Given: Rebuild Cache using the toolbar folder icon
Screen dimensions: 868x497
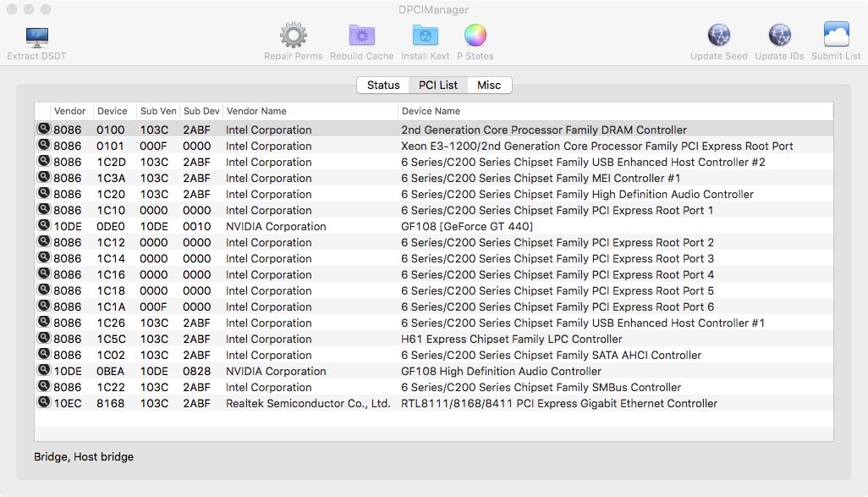Looking at the screenshot, I should (x=361, y=42).
